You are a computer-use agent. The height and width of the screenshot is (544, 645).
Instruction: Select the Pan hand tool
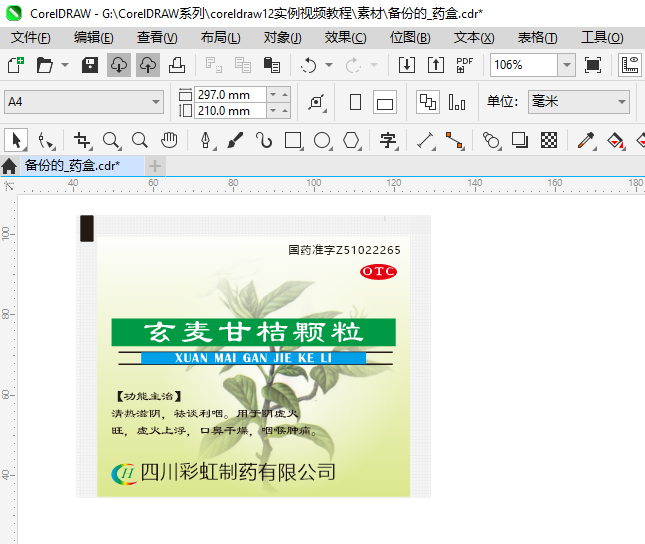pyautogui.click(x=169, y=140)
